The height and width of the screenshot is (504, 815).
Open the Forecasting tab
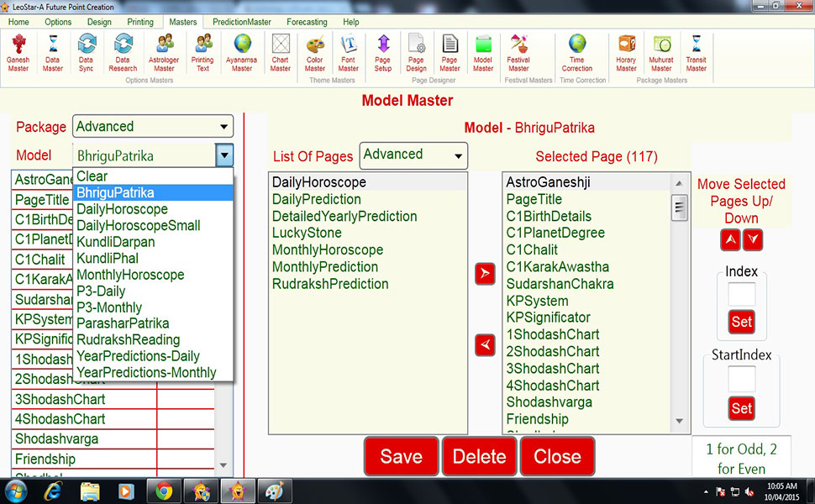click(307, 22)
